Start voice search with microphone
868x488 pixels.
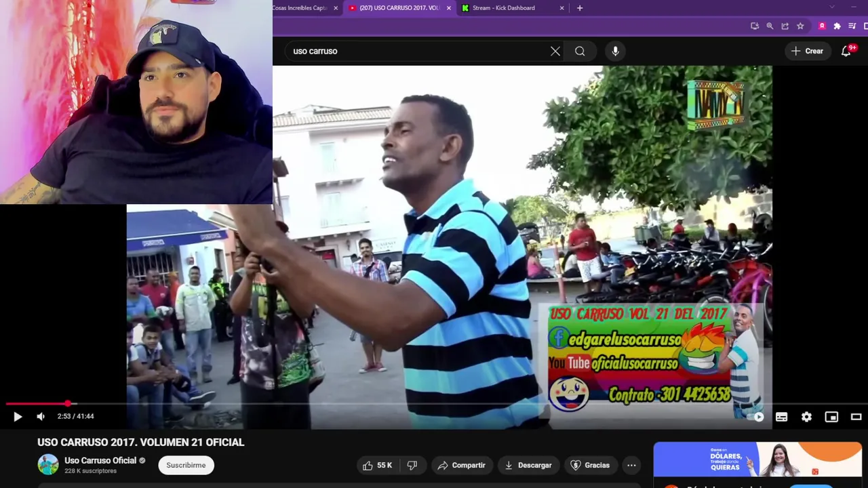tap(615, 51)
